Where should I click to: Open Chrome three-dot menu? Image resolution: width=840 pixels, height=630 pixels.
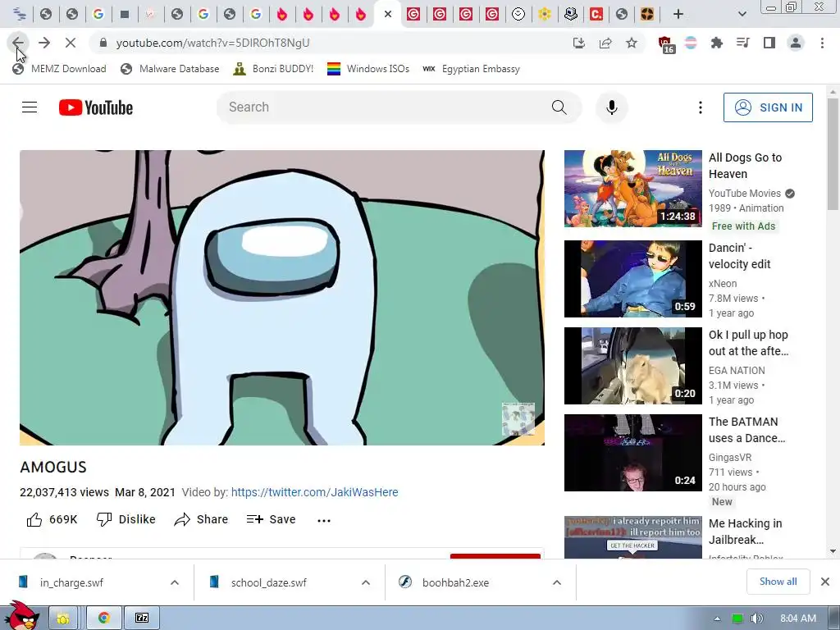pyautogui.click(x=822, y=43)
